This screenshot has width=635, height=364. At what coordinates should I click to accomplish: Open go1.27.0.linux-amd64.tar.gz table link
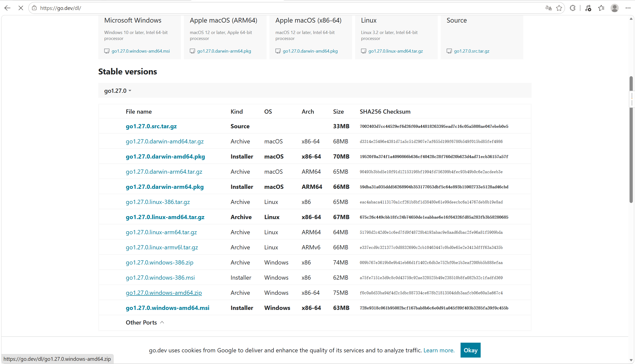[165, 217]
